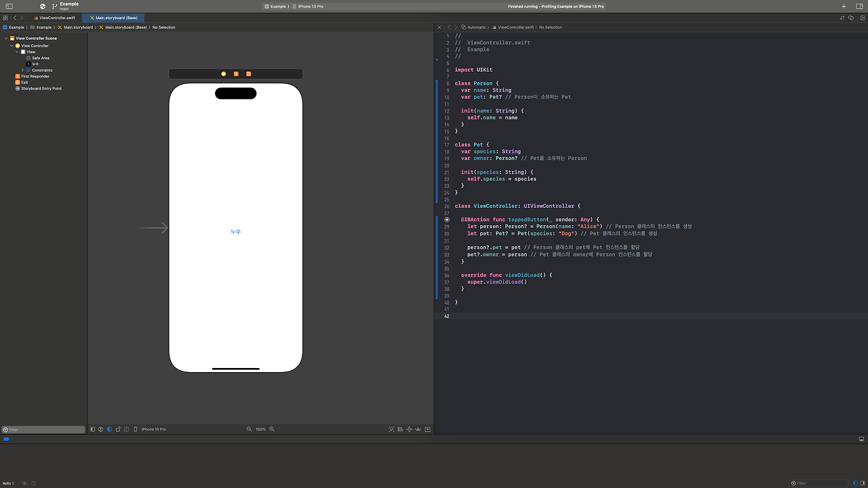The height and width of the screenshot is (488, 868).
Task: Click the First Responder dock icon on canvas
Action: tap(236, 74)
